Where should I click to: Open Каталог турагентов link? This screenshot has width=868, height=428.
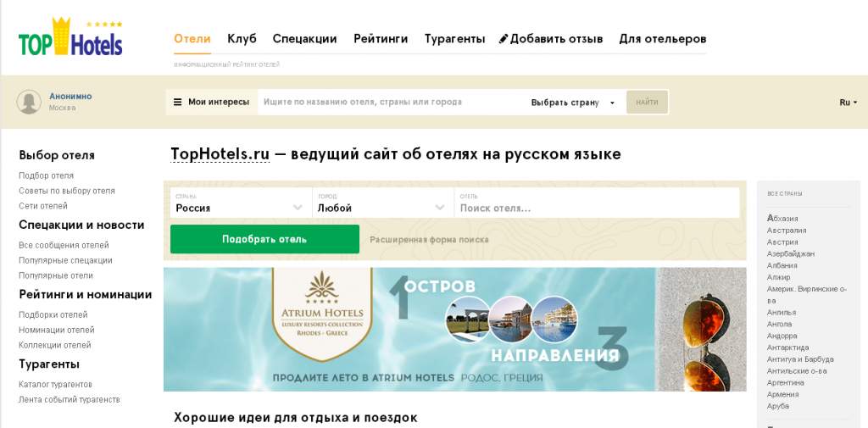[55, 384]
